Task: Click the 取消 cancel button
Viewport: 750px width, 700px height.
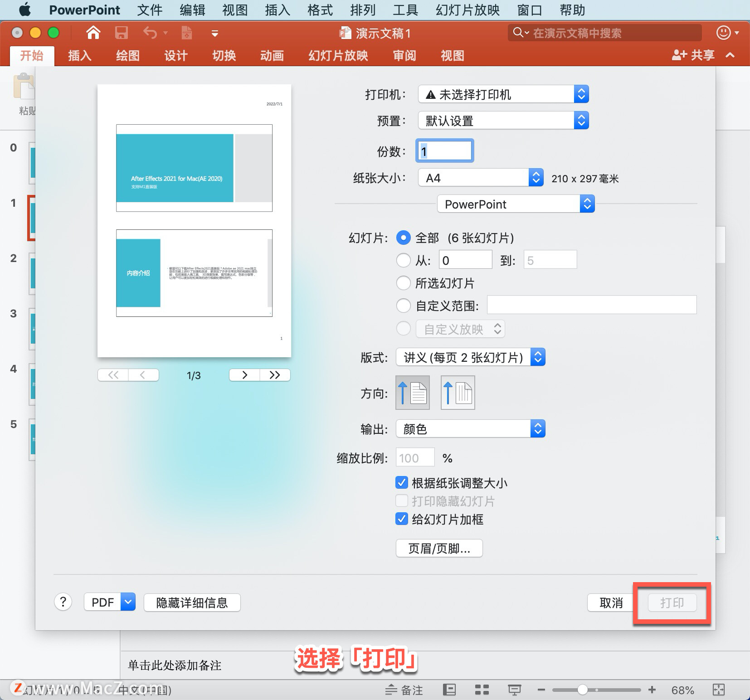Action: tap(611, 603)
